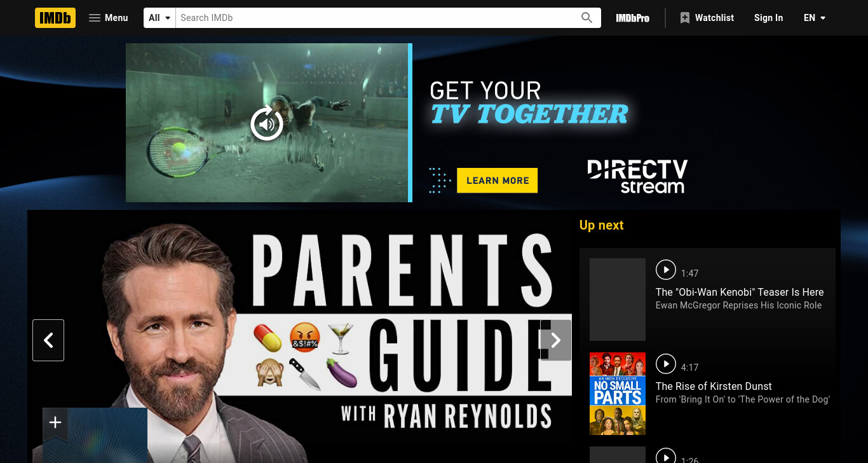Go to previous featured slide
Image resolution: width=868 pixels, height=463 pixels.
[x=48, y=340]
